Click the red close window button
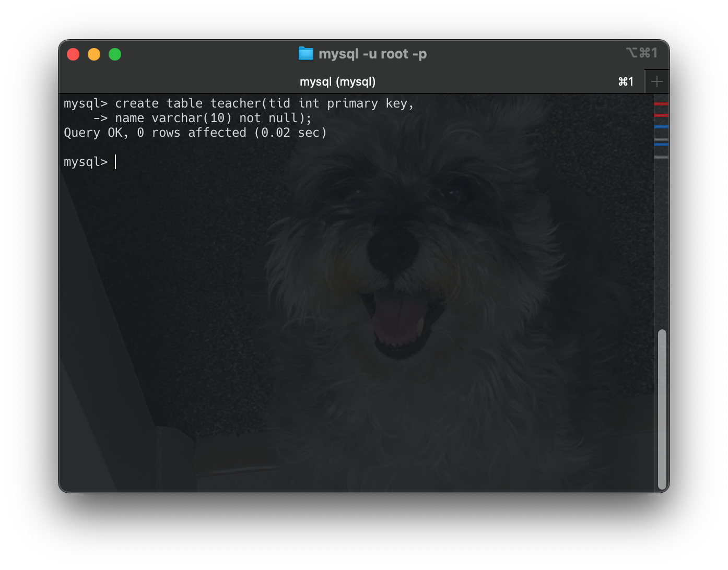 [x=73, y=54]
